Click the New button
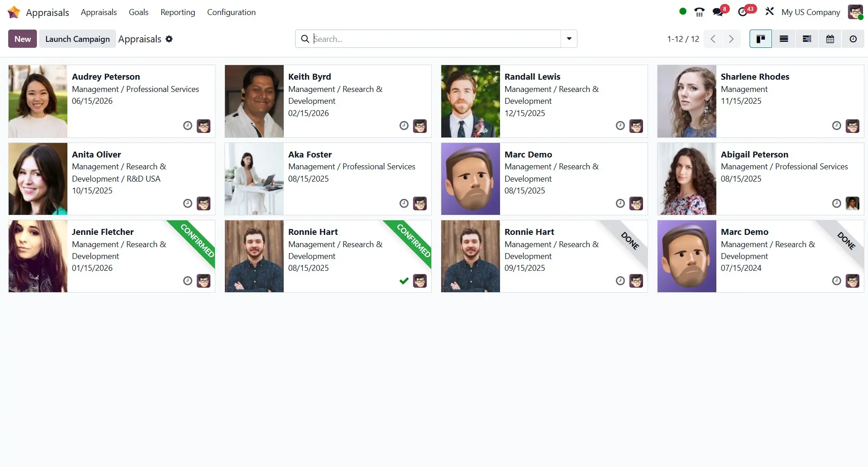Image resolution: width=868 pixels, height=467 pixels. pos(22,39)
